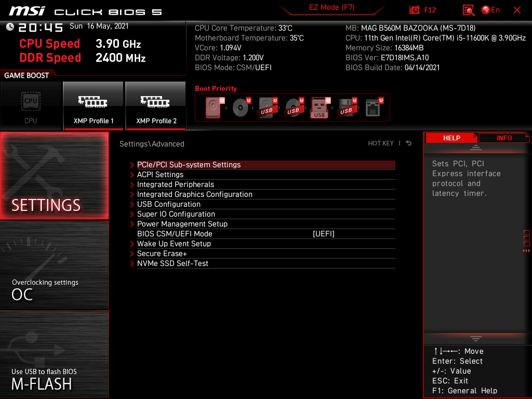Viewport: 532px width, 399px height.
Task: Expand arrow beside Wake Up Event Setup
Action: (132, 244)
